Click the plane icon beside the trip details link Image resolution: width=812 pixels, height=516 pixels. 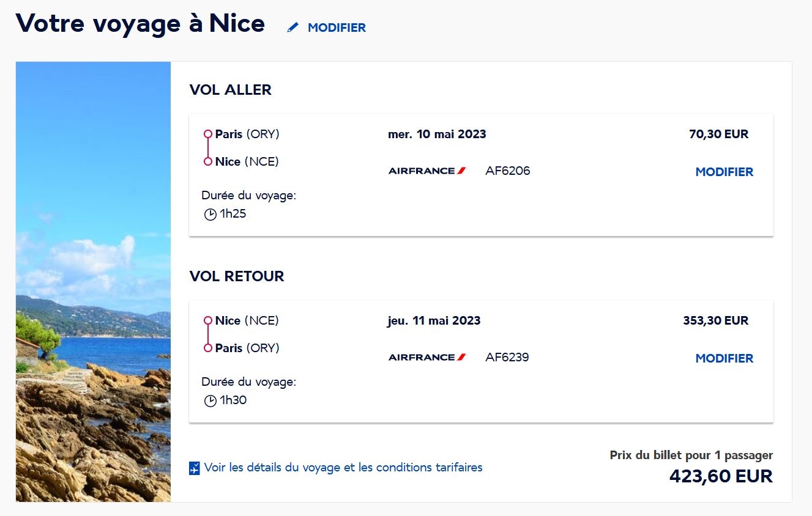coord(195,468)
